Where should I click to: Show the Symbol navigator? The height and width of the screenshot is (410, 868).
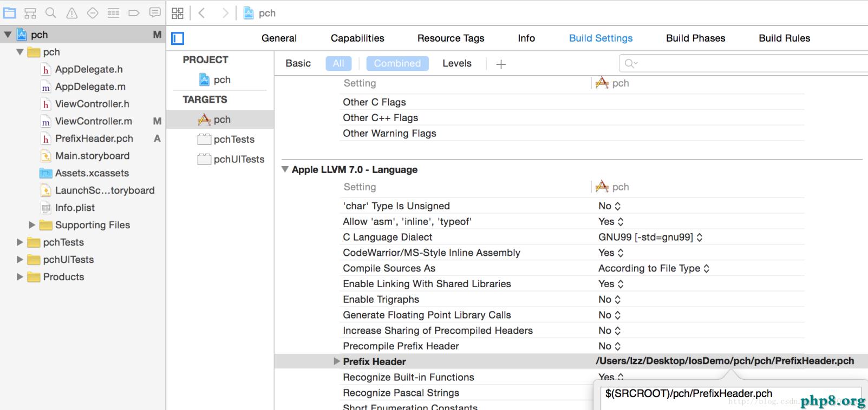click(30, 13)
